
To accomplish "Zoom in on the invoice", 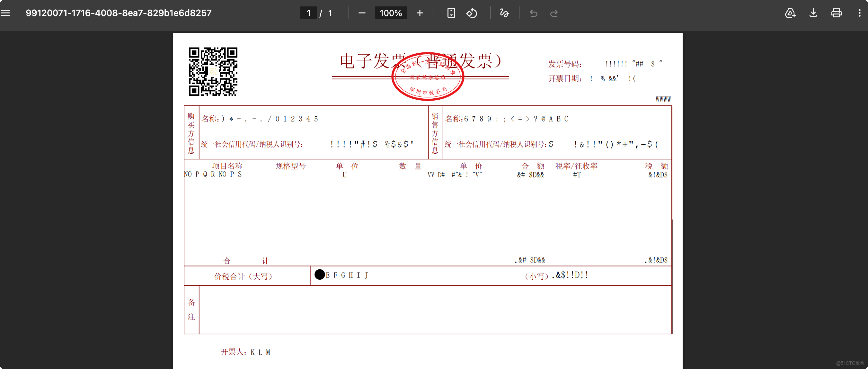I will (x=420, y=13).
